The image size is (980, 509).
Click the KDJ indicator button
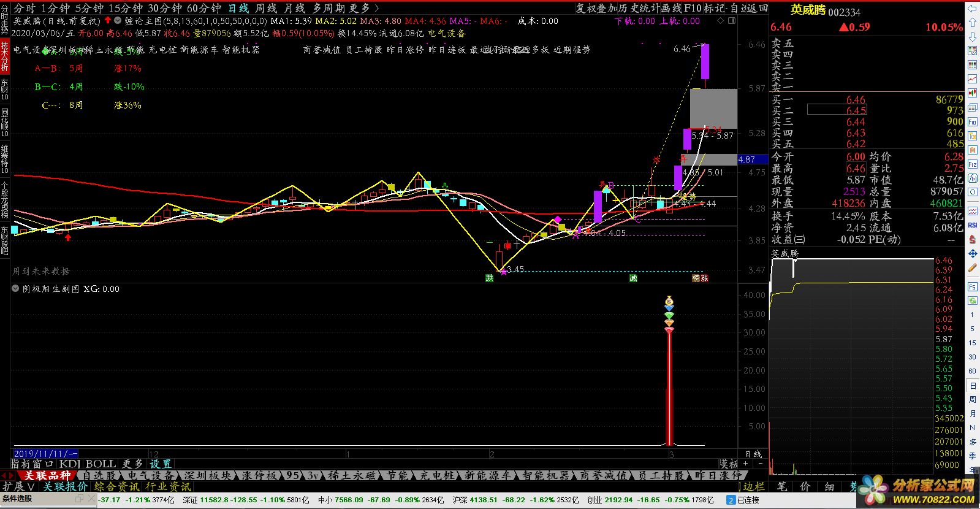pyautogui.click(x=70, y=464)
